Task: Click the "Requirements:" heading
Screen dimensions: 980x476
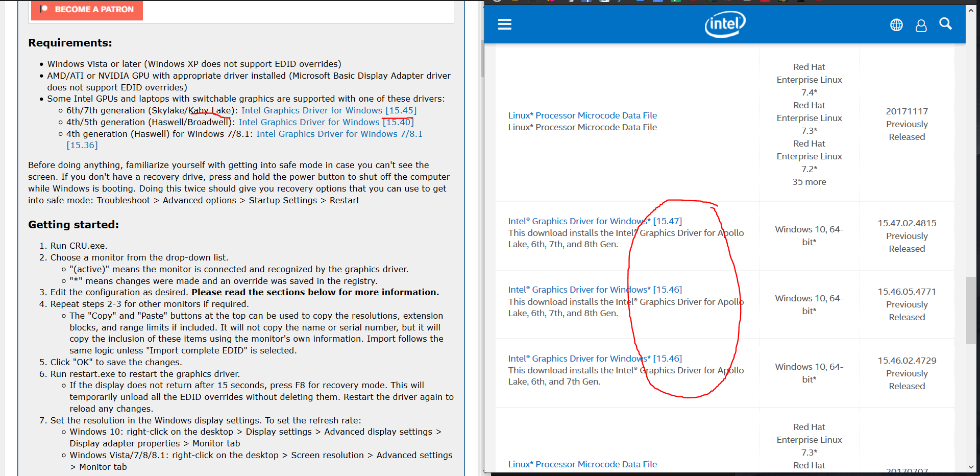Action: point(70,43)
